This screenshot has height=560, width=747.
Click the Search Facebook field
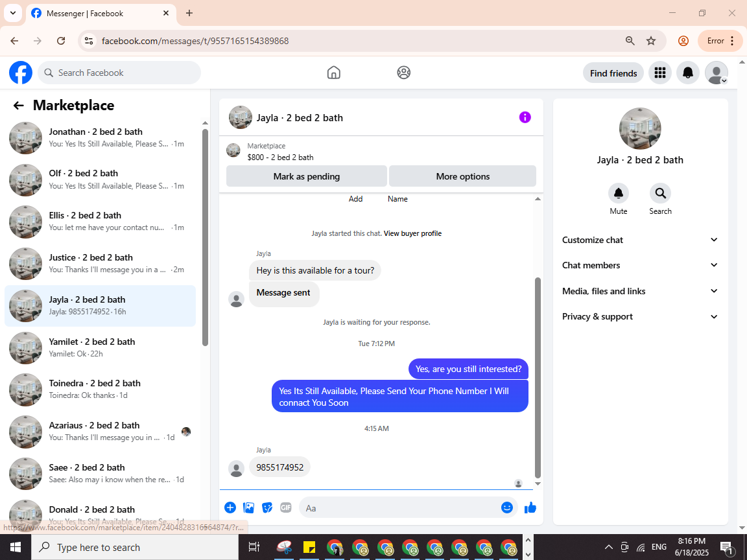119,73
